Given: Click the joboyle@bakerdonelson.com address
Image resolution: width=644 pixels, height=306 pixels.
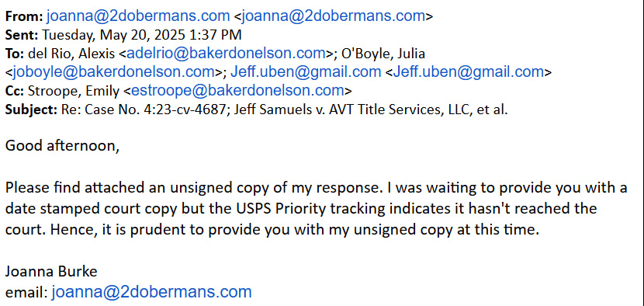Looking at the screenshot, I should click(x=113, y=72).
